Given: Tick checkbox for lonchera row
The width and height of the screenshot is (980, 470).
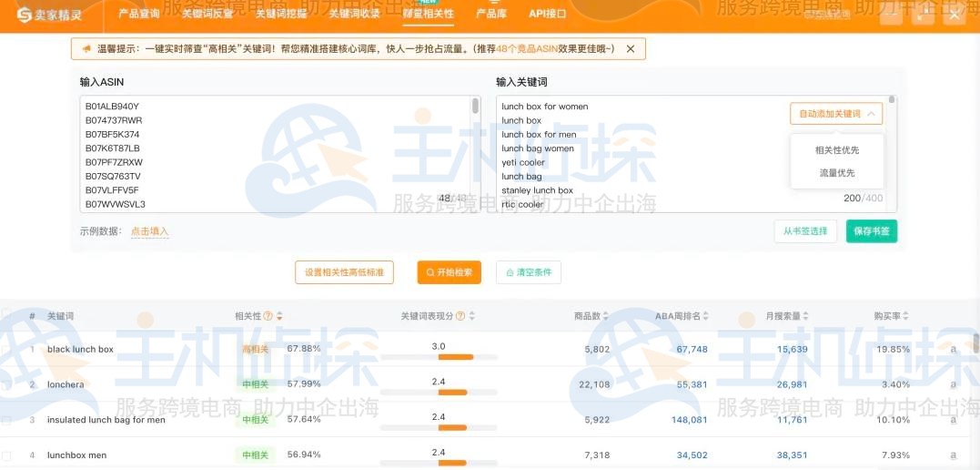Looking at the screenshot, I should (6, 384).
